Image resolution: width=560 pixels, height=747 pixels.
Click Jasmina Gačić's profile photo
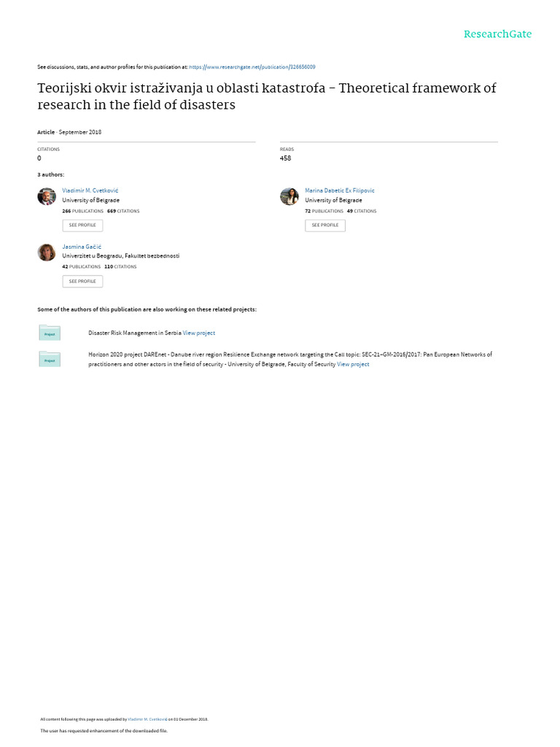click(x=47, y=252)
